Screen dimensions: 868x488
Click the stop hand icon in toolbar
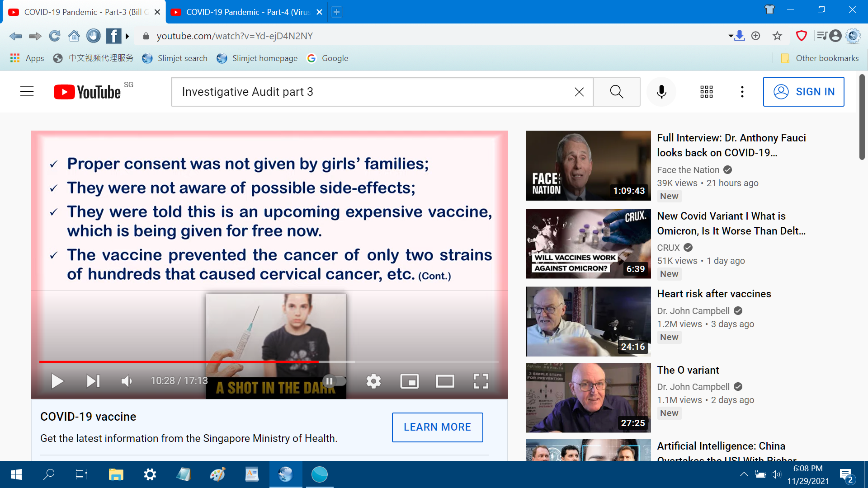coord(94,36)
